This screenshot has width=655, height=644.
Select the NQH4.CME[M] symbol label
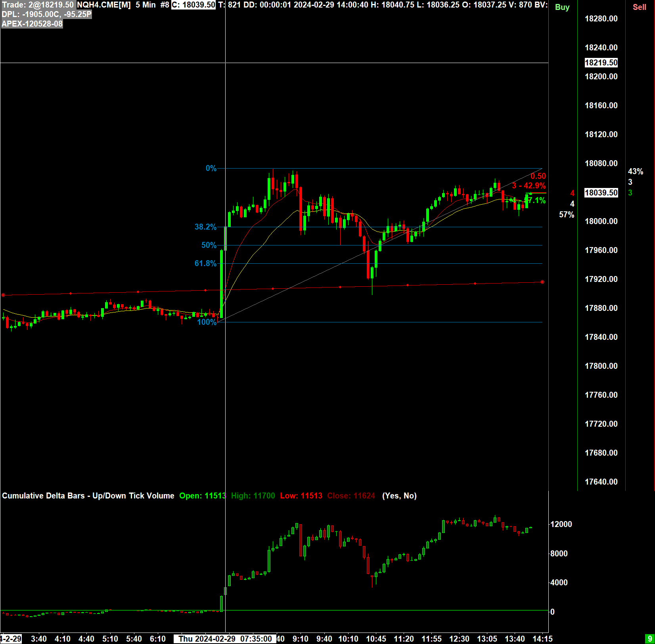tap(103, 5)
